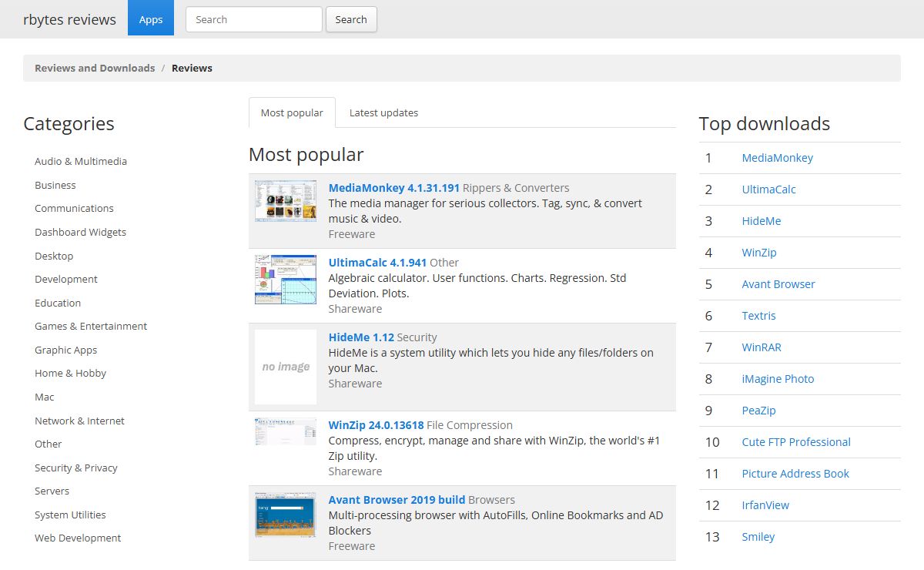
Task: Open the UltimaCalc screenshot thumbnail
Action: point(286,280)
